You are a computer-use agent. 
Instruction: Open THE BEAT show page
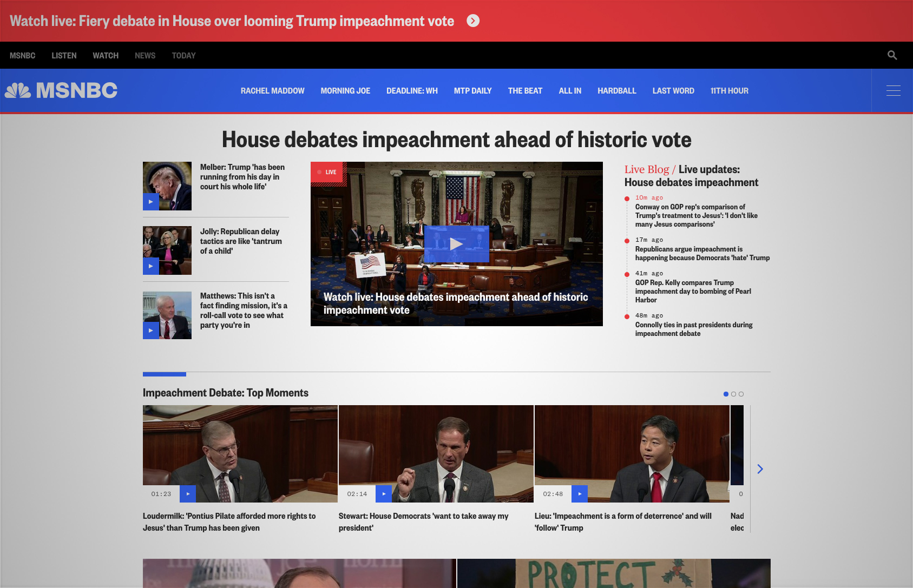(x=525, y=91)
